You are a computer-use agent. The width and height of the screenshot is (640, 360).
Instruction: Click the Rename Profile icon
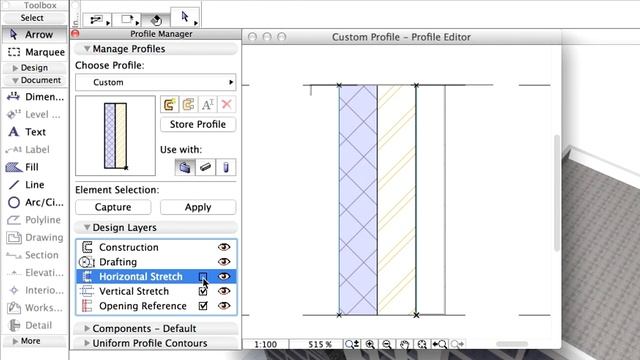coord(207,104)
